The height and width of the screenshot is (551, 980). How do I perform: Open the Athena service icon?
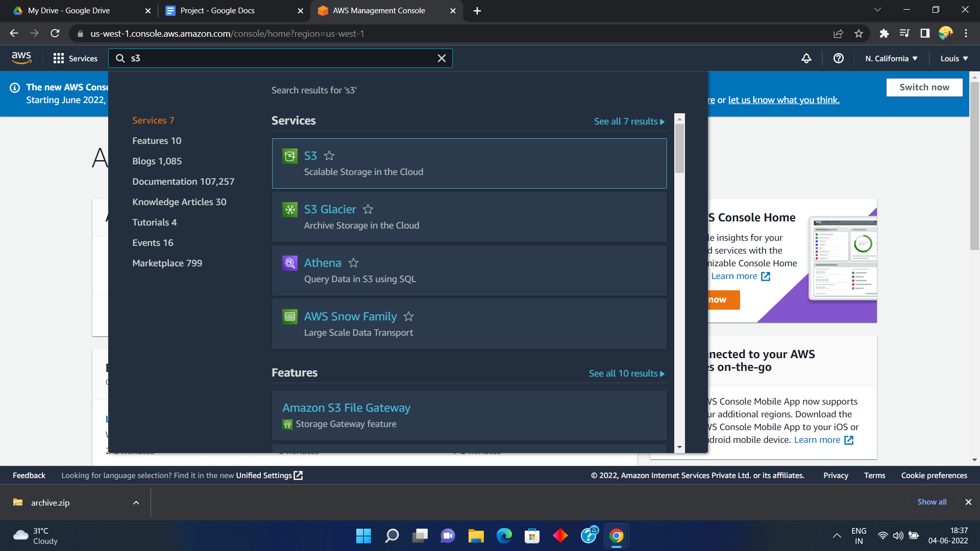(x=289, y=263)
